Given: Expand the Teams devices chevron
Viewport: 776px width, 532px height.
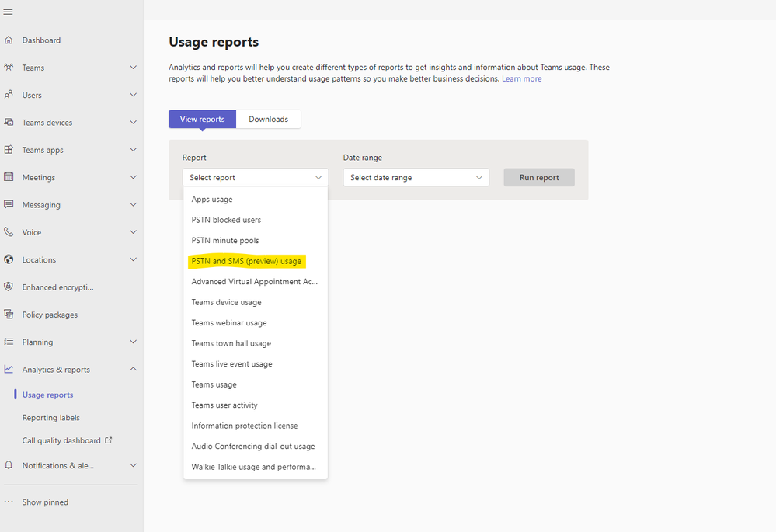Looking at the screenshot, I should [x=133, y=122].
